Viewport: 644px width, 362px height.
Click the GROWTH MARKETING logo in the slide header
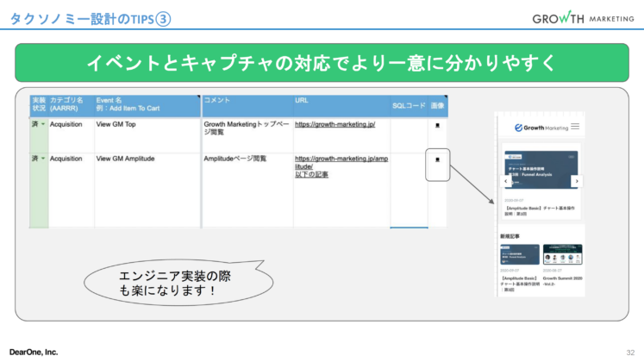[583, 18]
